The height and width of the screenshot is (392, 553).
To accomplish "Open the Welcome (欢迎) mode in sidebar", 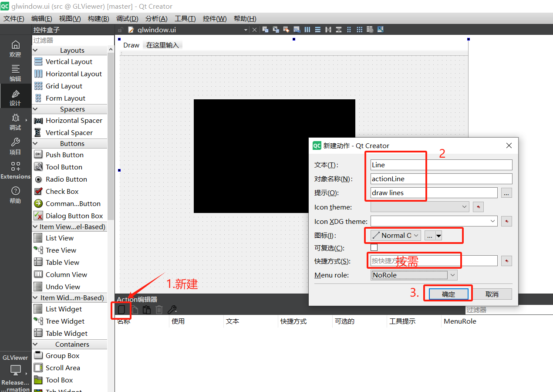I will 15,48.
